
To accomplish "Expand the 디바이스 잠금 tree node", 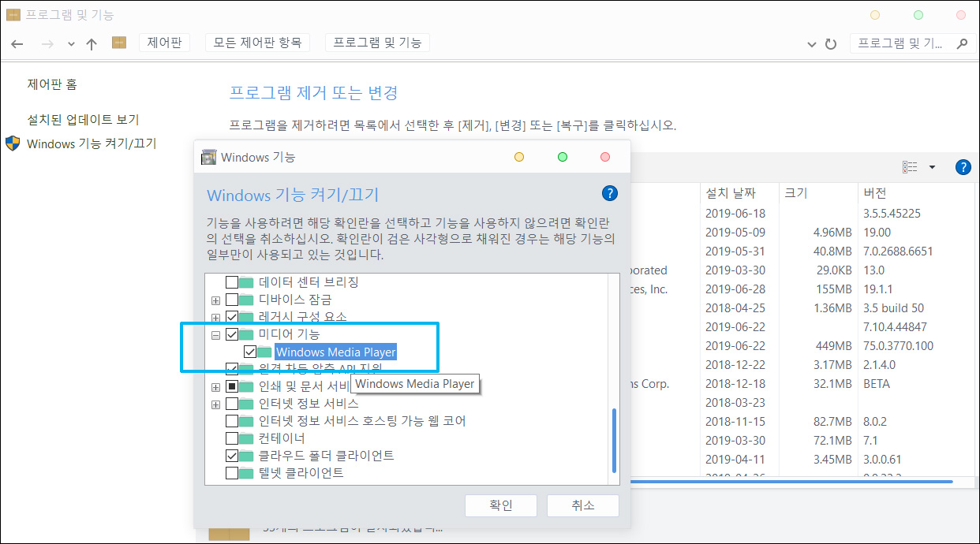I will (216, 300).
